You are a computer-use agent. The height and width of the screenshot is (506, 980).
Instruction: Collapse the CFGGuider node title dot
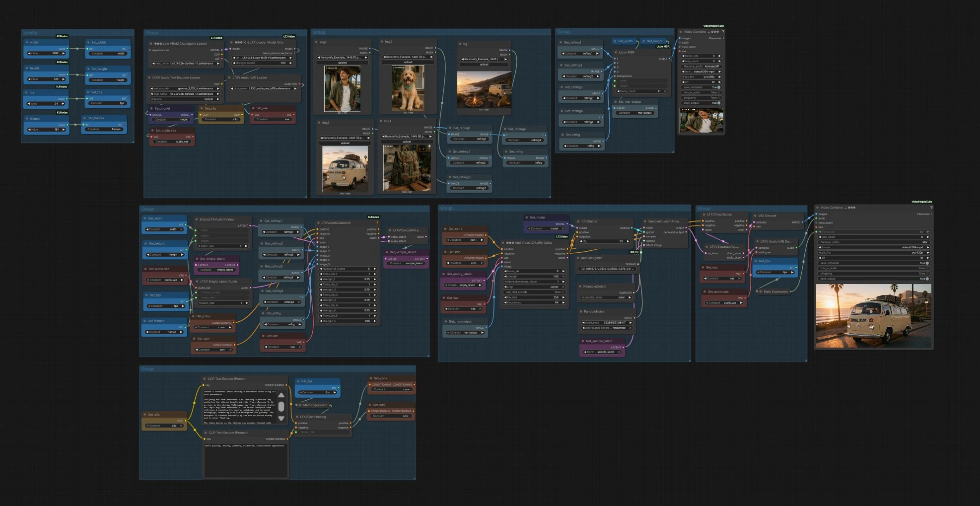tap(578, 221)
